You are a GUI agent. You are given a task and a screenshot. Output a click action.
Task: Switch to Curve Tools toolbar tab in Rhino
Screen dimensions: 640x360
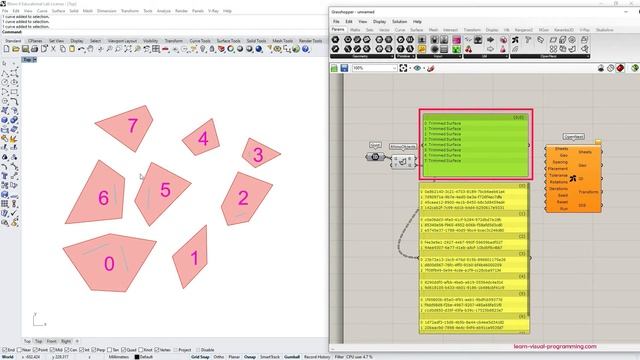[x=200, y=41]
